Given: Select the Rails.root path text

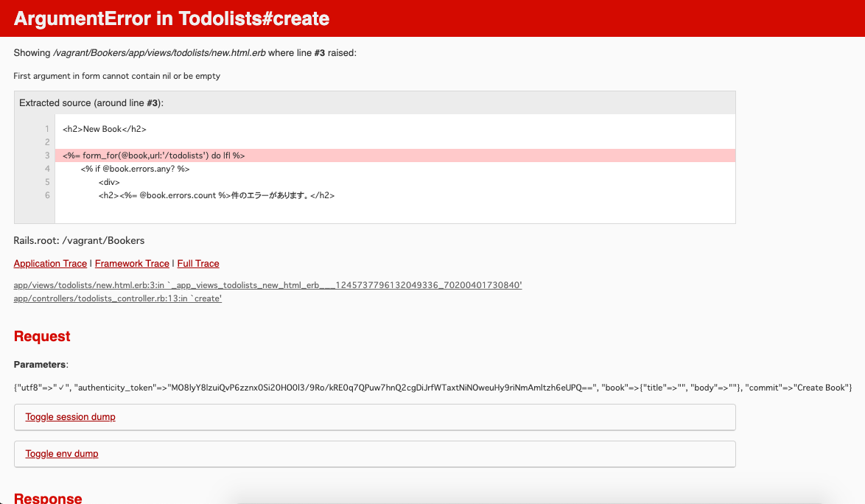Looking at the screenshot, I should [x=78, y=240].
